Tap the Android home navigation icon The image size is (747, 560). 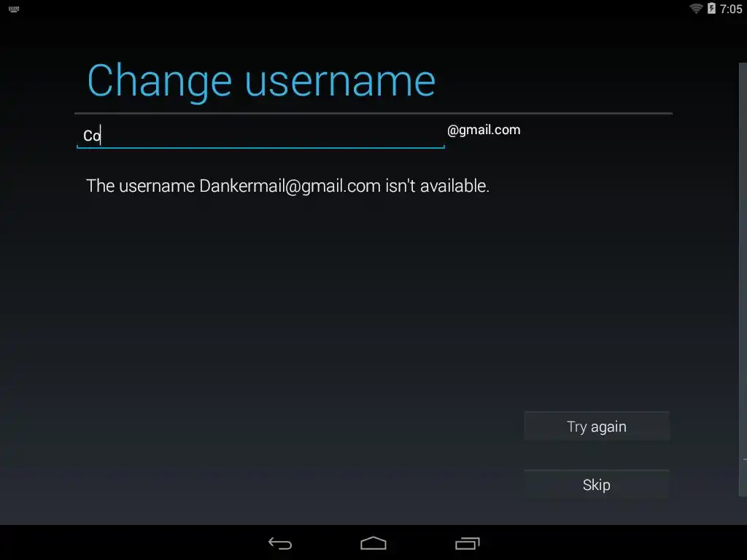(373, 543)
